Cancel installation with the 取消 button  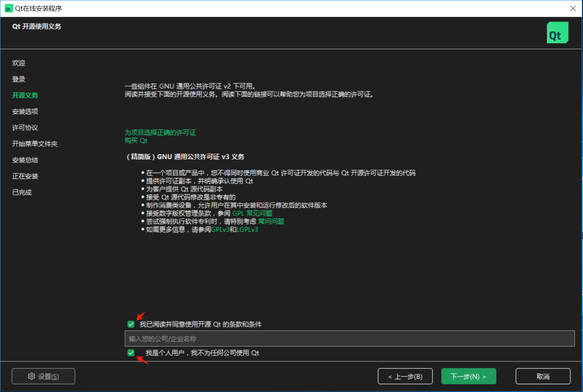point(543,376)
